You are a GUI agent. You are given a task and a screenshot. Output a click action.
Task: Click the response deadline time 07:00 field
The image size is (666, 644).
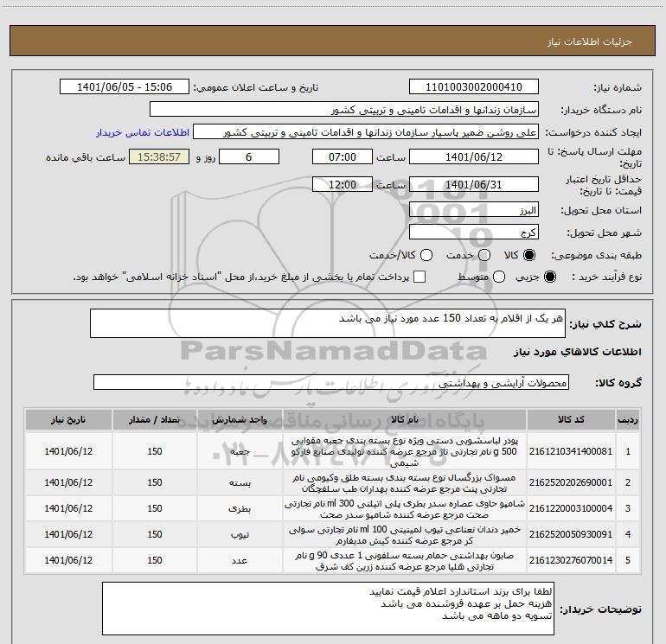(x=343, y=156)
